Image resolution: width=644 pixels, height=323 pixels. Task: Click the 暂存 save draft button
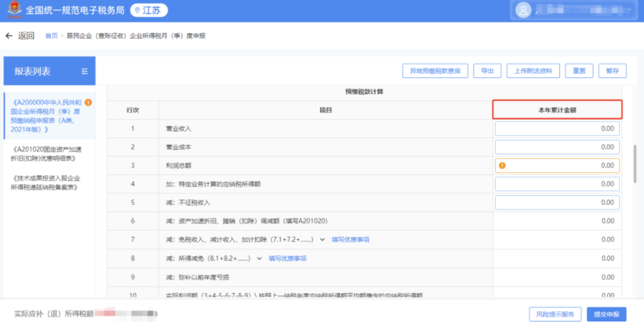(612, 71)
